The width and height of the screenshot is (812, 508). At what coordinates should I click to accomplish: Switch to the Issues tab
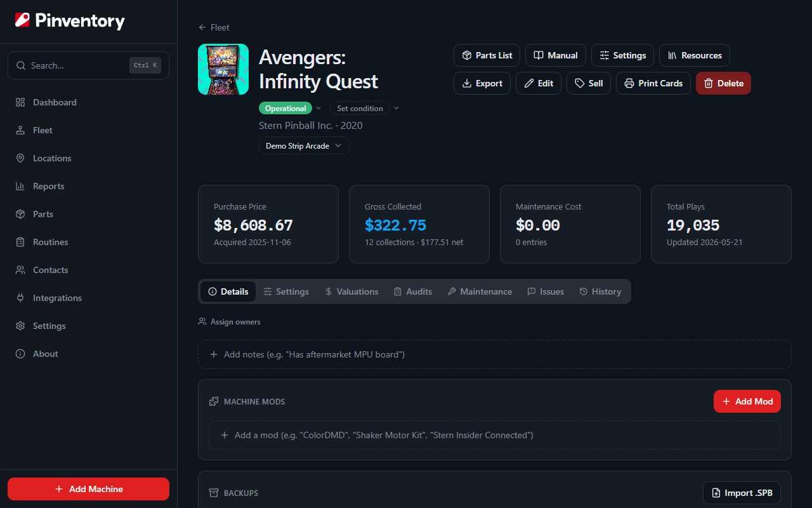pos(546,291)
